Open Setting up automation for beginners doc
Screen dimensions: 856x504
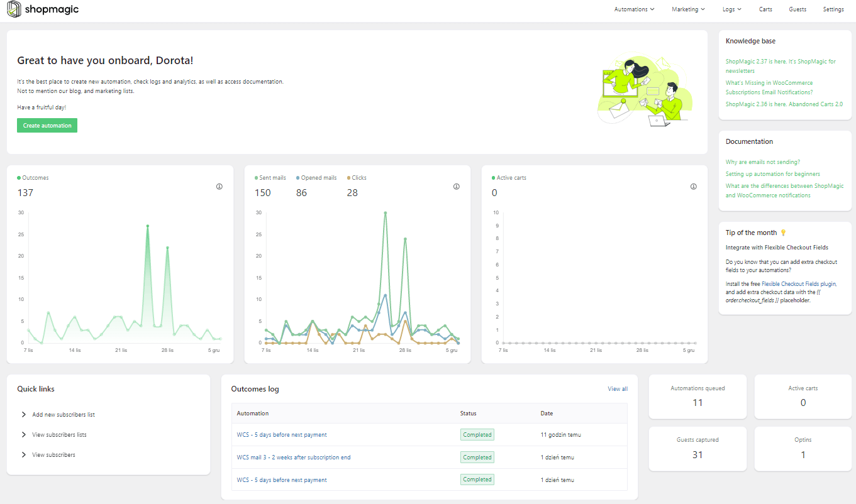click(x=772, y=174)
